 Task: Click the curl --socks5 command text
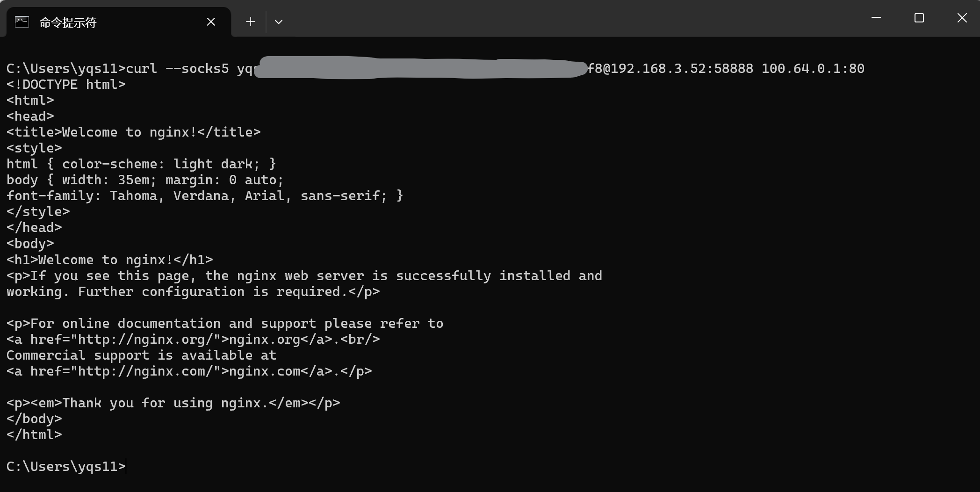[178, 68]
